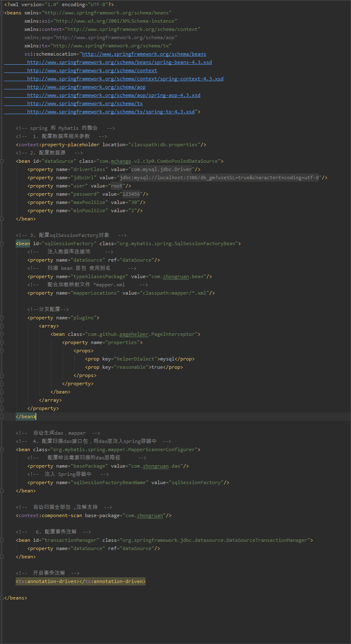This screenshot has width=351, height=644.
Task: Click the "transactionManager" bean id
Action: point(70,540)
